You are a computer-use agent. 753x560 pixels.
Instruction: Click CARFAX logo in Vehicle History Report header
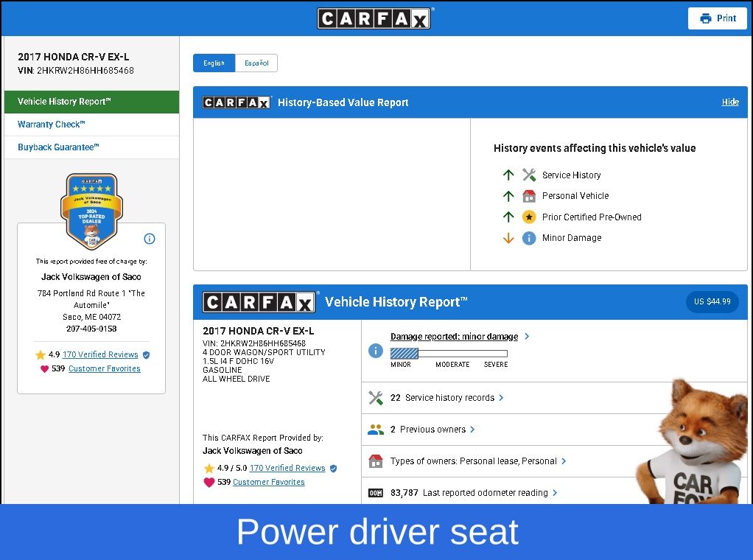point(259,302)
